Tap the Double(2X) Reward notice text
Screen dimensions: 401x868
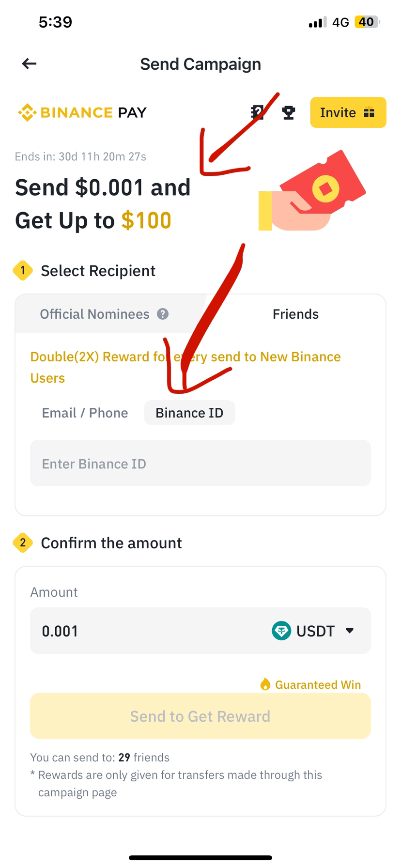point(185,367)
